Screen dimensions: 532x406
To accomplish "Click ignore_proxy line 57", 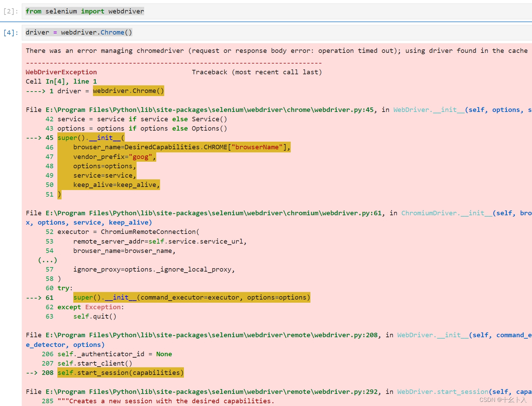I will point(154,269).
